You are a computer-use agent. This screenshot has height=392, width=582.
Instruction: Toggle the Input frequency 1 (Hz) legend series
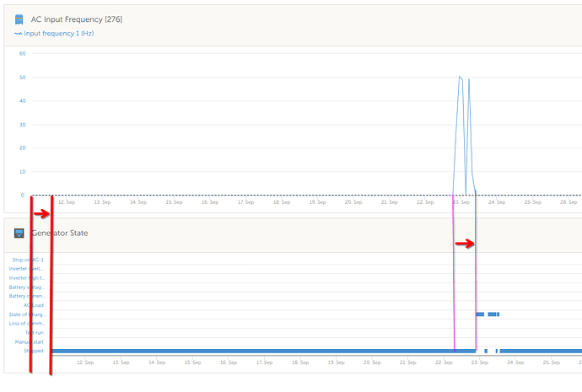point(59,34)
